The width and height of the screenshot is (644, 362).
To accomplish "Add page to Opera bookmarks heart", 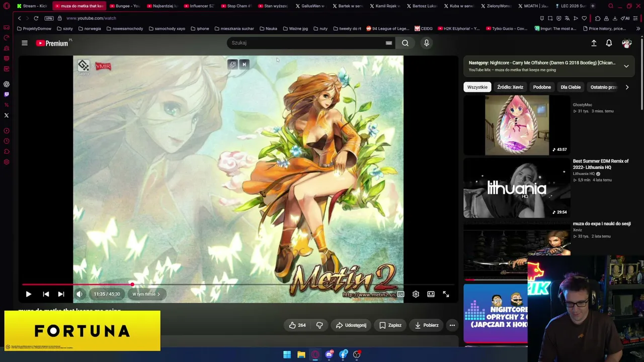I will [584, 18].
